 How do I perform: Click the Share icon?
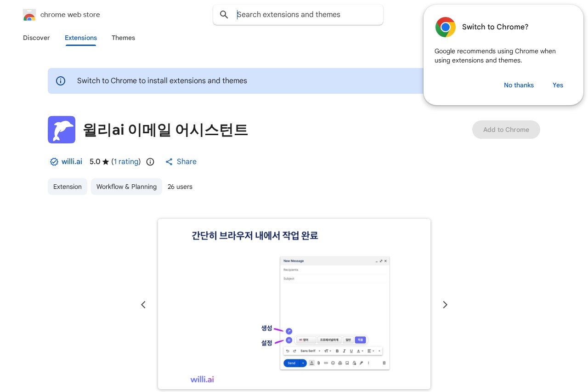coord(169,162)
